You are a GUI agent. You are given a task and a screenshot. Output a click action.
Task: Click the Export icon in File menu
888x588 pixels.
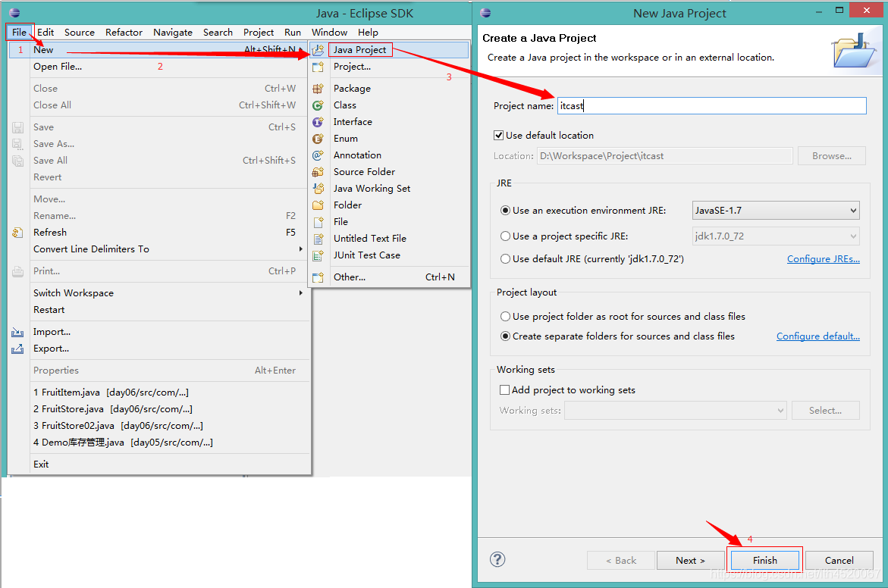click(x=18, y=349)
